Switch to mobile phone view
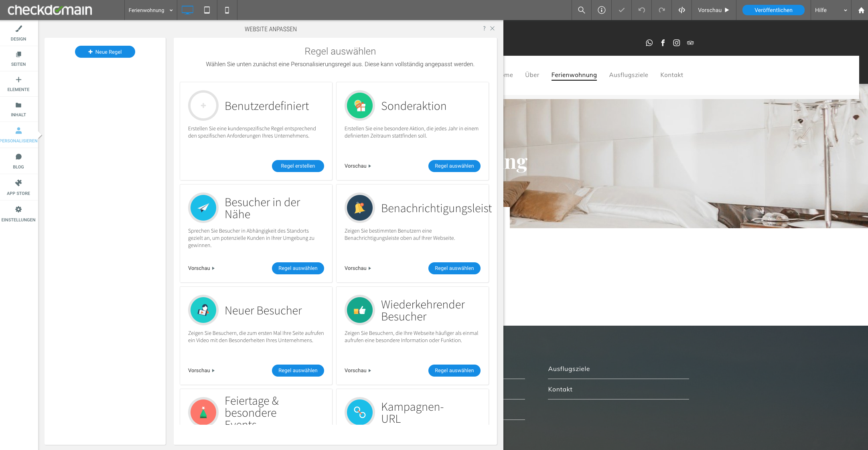 click(x=227, y=10)
